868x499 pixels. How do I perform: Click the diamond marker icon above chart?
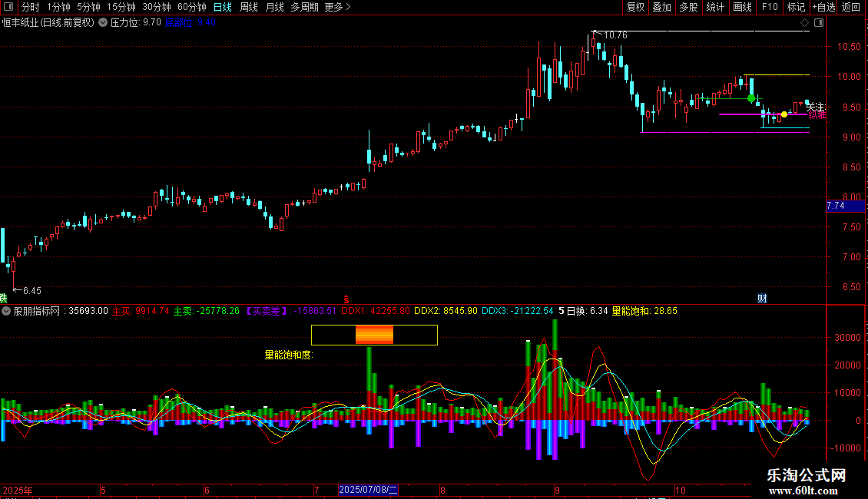click(804, 23)
